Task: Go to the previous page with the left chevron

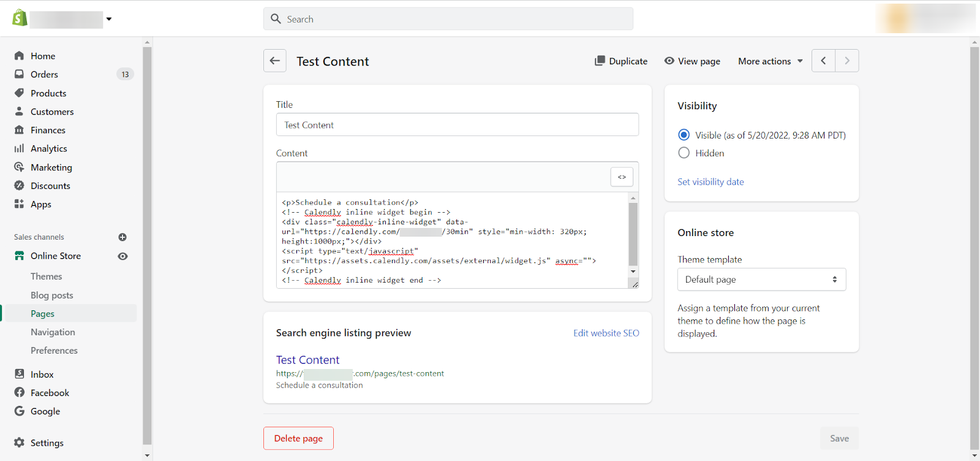Action: point(823,61)
